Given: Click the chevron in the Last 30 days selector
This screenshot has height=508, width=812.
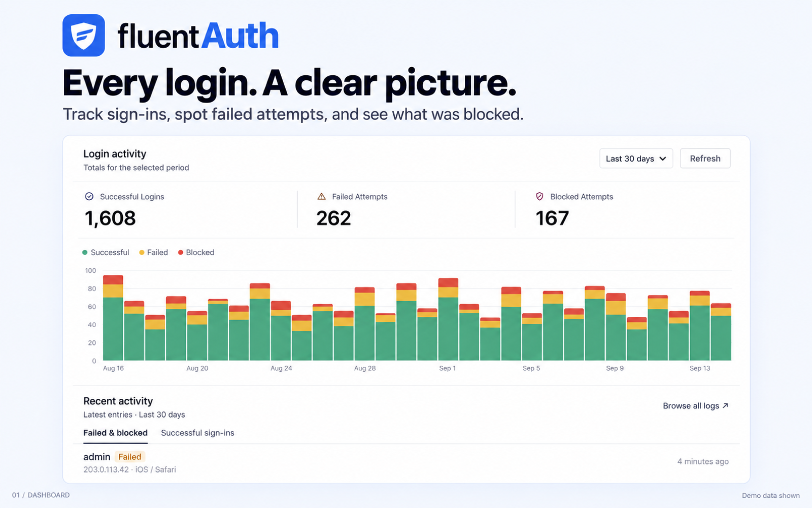Looking at the screenshot, I should 662,158.
